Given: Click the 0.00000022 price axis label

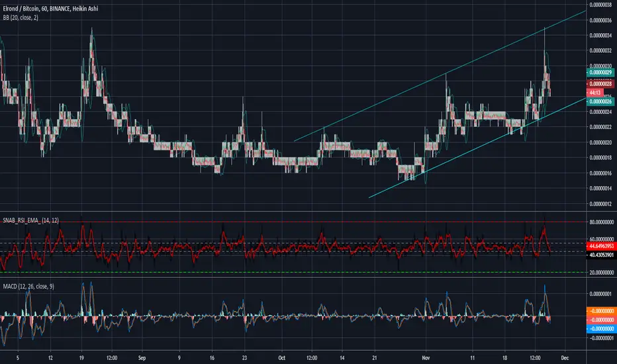Looking at the screenshot, I should coord(600,127).
